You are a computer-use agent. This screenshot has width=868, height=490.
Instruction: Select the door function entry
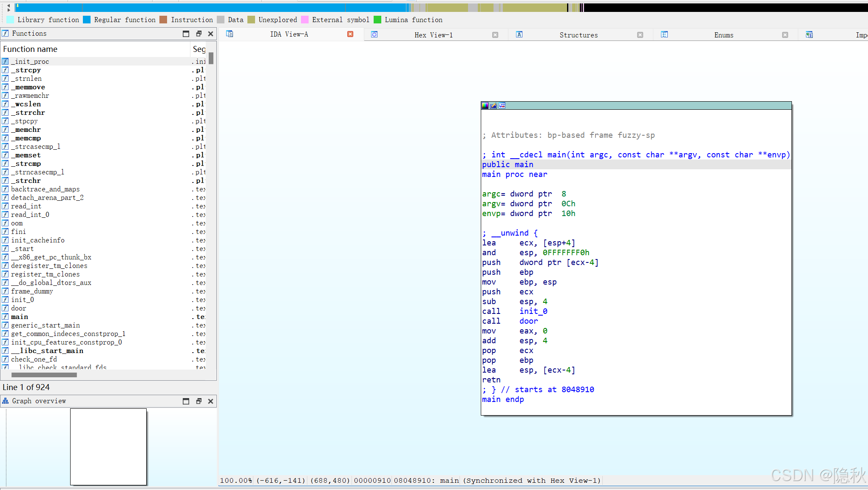(19, 308)
